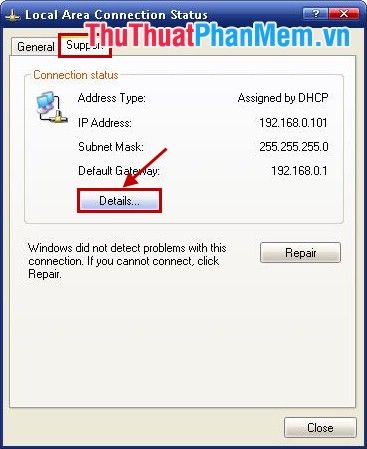Click the Windows did not detect problems message
This screenshot has width=367, height=449.
[127, 261]
